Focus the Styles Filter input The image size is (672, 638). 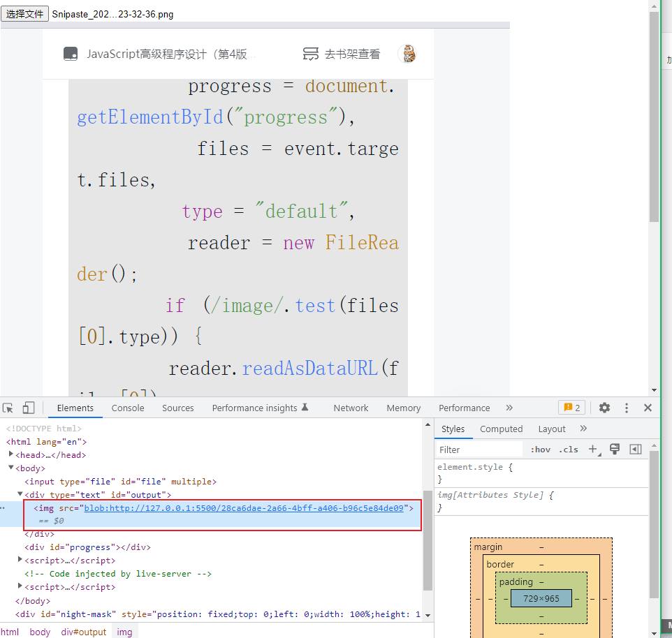pos(479,450)
